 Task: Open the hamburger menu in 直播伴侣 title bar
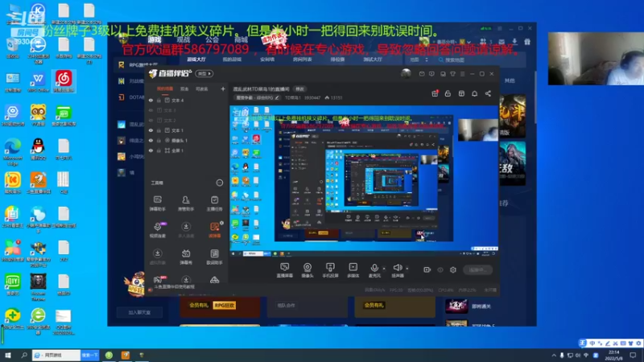(462, 74)
